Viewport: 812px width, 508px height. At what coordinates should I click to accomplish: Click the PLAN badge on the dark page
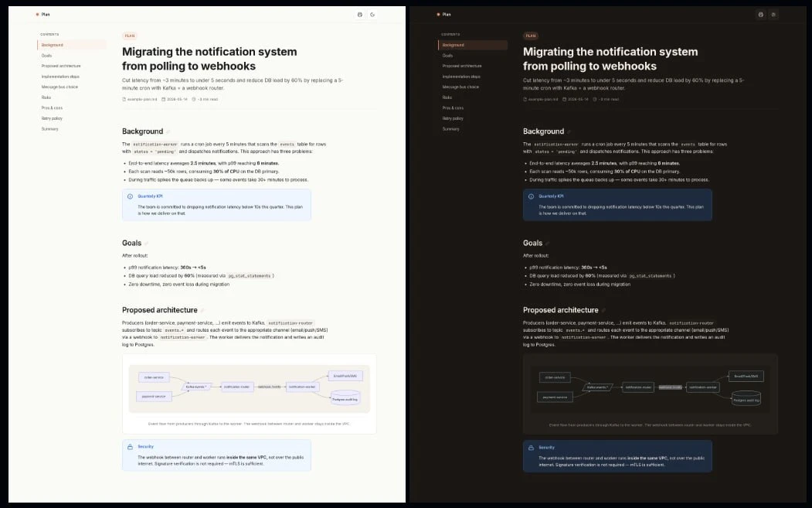pyautogui.click(x=530, y=36)
